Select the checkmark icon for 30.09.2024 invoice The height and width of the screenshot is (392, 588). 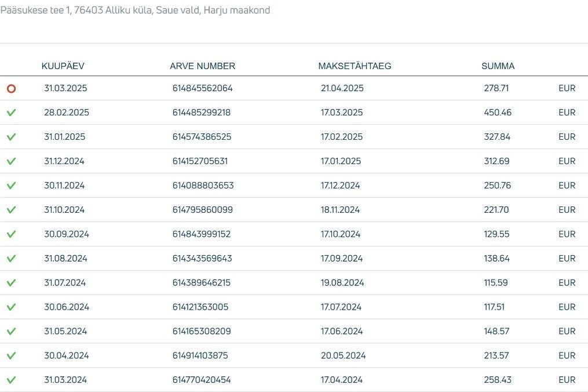click(11, 234)
